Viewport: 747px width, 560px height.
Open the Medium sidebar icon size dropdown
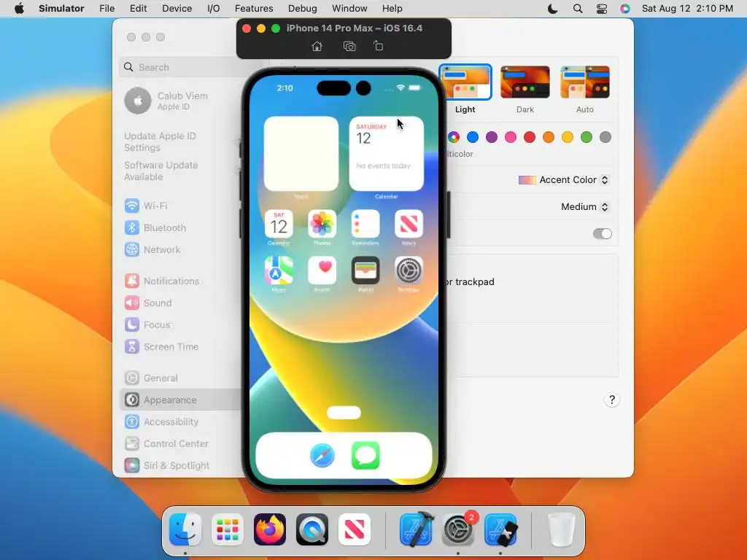point(585,206)
